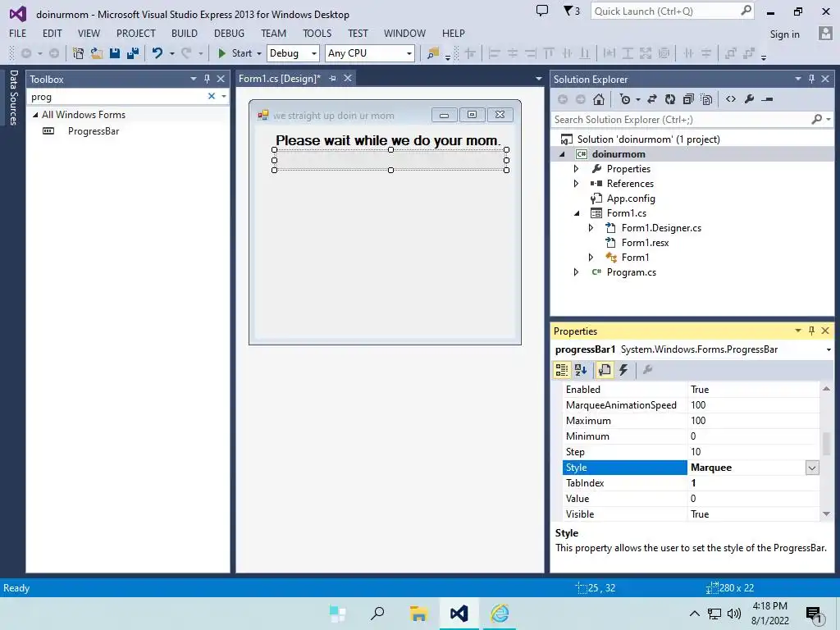
Task: Open the DEBUG menu
Action: point(230,33)
